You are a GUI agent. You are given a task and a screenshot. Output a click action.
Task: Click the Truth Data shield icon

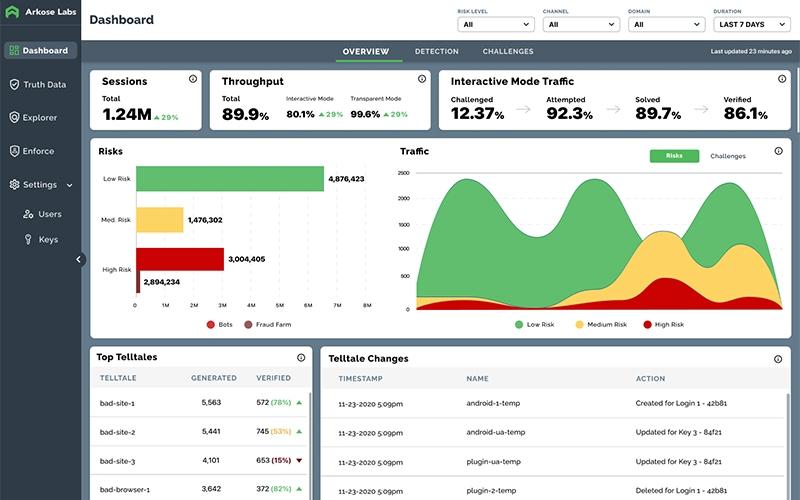coord(14,84)
